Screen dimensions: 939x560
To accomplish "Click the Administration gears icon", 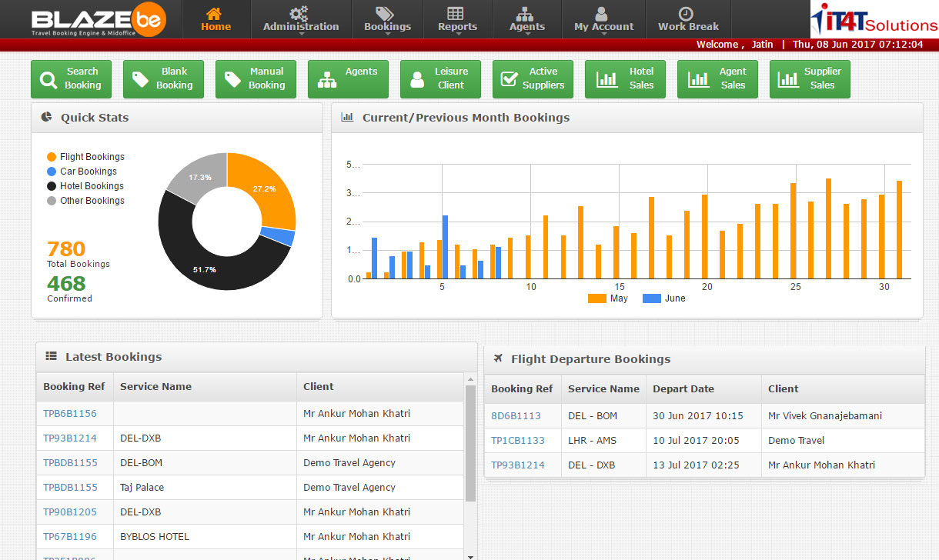I will (x=299, y=13).
